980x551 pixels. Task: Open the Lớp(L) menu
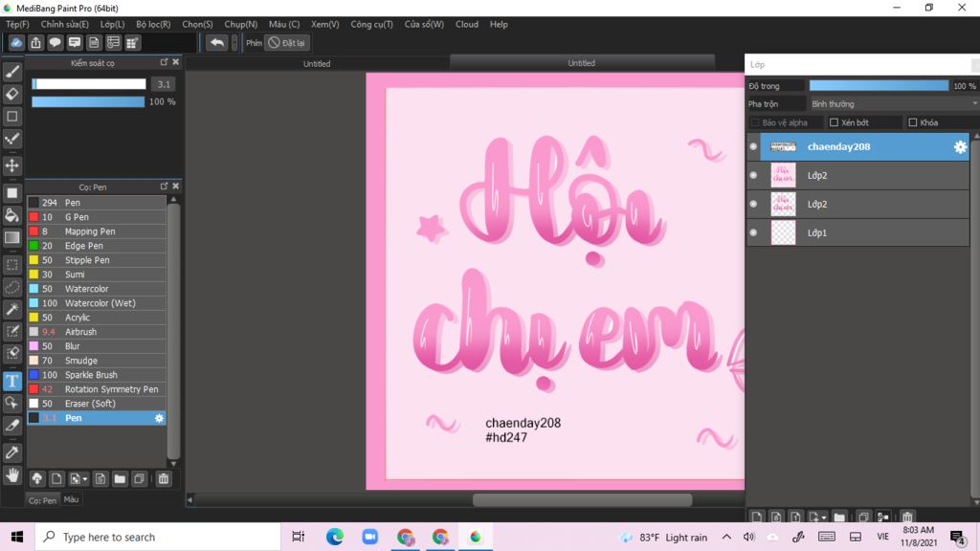113,24
